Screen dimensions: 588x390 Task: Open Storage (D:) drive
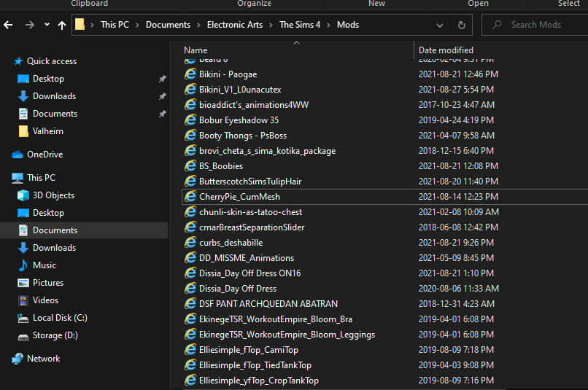55,335
